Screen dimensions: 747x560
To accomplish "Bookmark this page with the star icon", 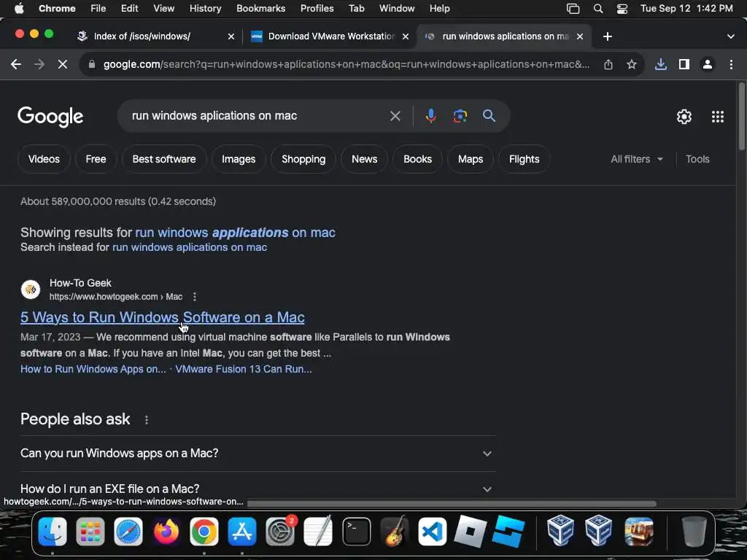I will tap(632, 64).
